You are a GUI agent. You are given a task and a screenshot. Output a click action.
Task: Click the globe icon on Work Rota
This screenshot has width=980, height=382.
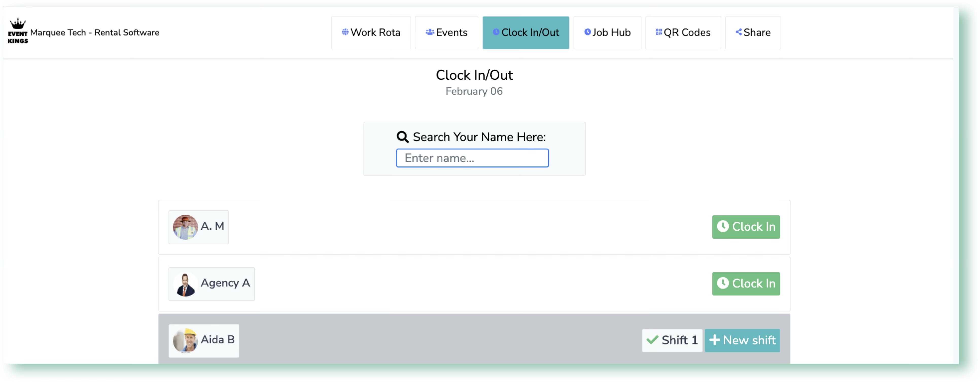(x=345, y=32)
